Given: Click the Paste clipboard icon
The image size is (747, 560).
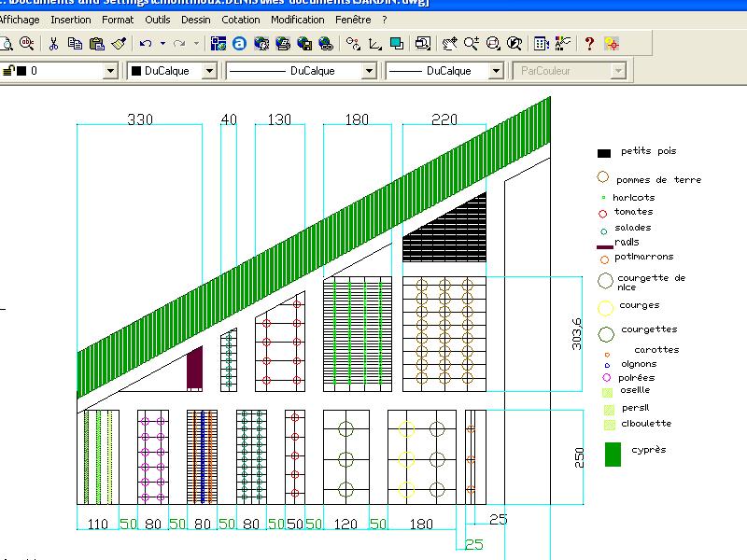Looking at the screenshot, I should [x=96, y=43].
